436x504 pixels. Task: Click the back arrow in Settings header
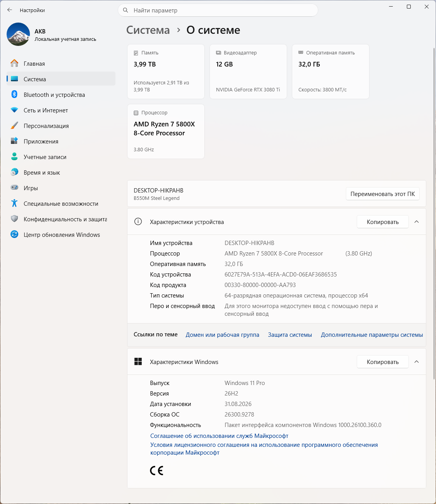pyautogui.click(x=10, y=10)
